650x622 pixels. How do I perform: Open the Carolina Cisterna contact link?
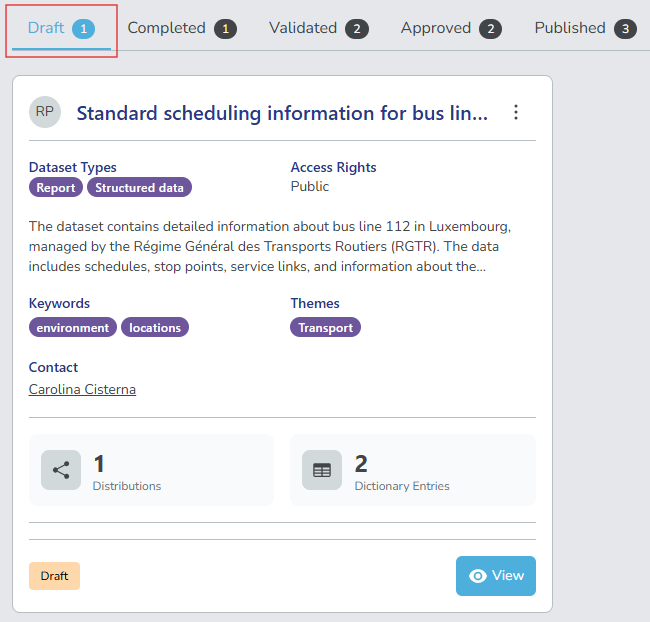pos(82,389)
